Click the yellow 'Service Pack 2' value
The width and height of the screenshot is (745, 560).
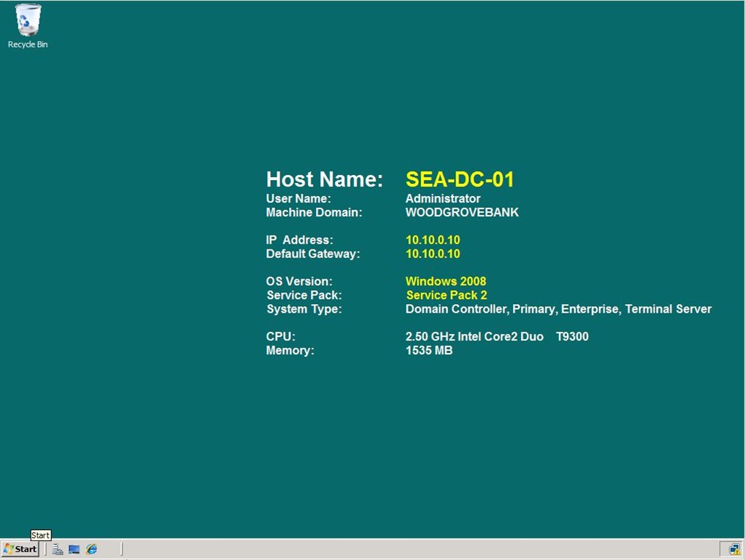(x=447, y=295)
